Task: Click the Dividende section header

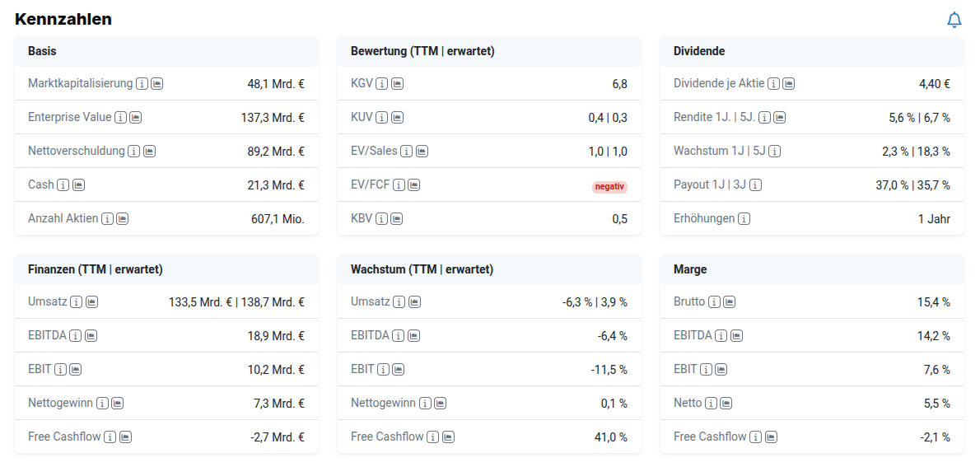Action: [x=699, y=51]
